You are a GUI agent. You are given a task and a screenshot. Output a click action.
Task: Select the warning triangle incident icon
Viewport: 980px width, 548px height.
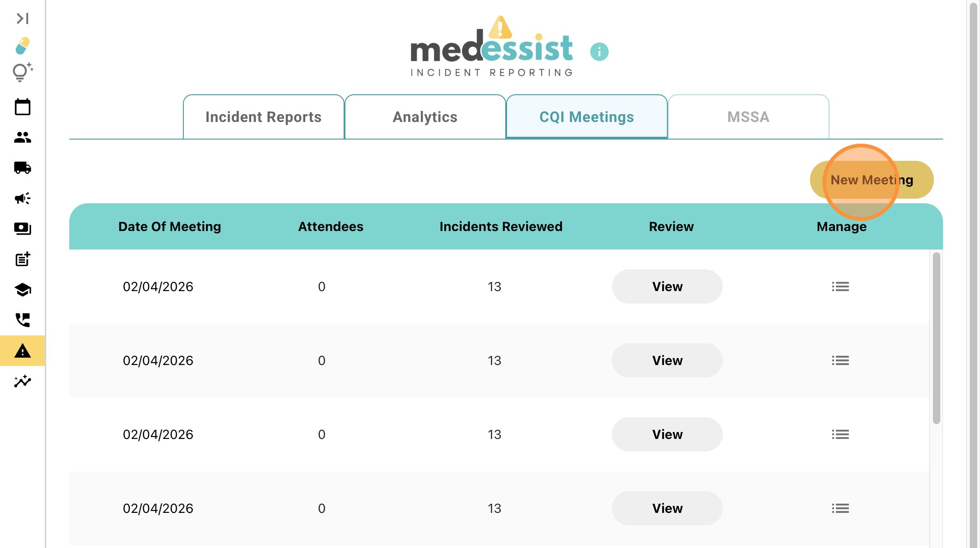click(22, 351)
